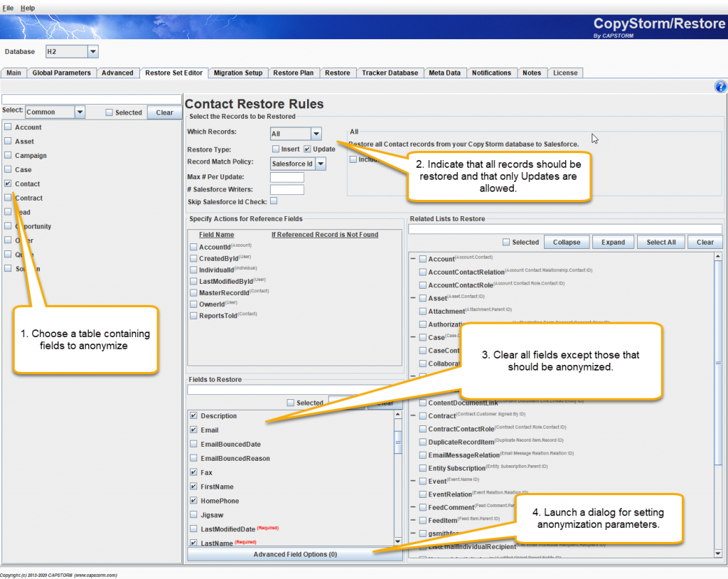Viewport: 728px width, 579px height.
Task: Open the License tab
Action: pyautogui.click(x=565, y=73)
